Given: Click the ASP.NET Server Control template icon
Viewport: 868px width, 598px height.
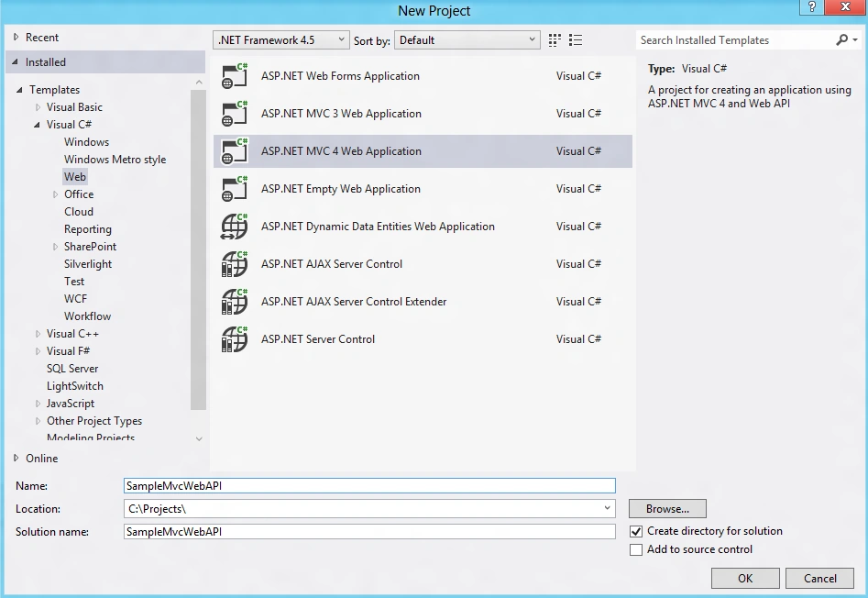Looking at the screenshot, I should click(234, 339).
